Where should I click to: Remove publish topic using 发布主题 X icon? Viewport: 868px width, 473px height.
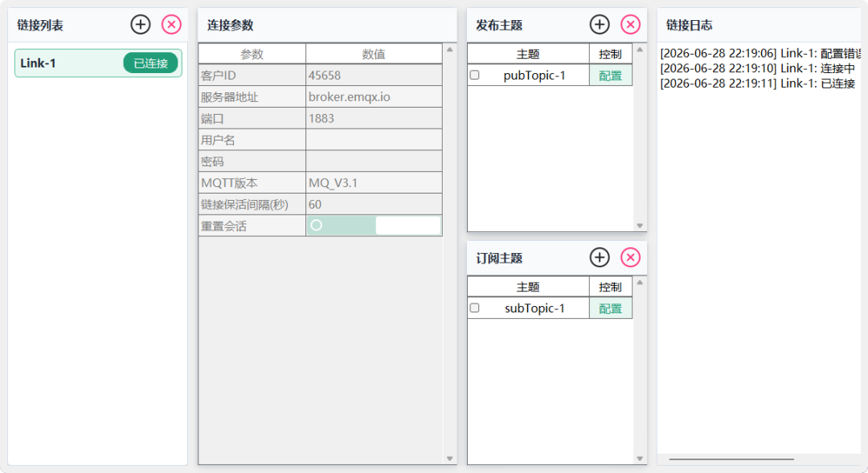[631, 24]
